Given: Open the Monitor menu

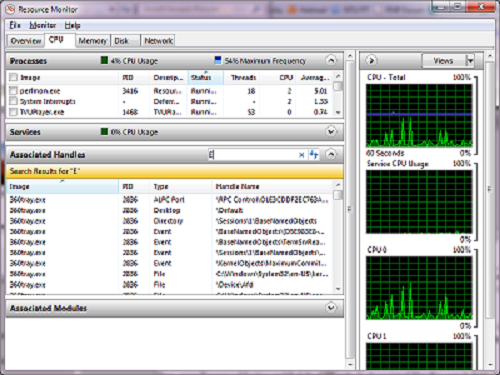Looking at the screenshot, I should point(43,25).
